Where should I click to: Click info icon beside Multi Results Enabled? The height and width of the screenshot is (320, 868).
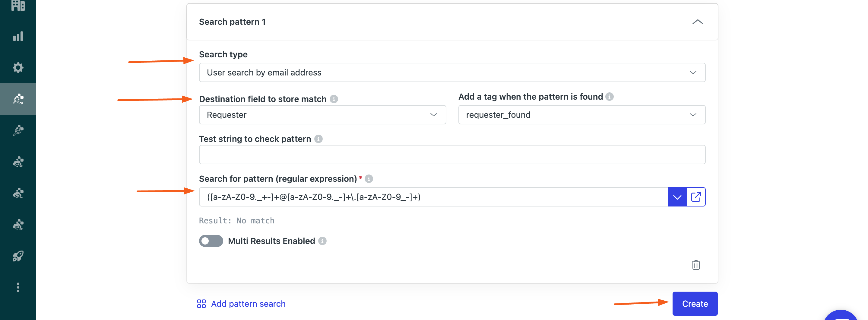click(322, 241)
